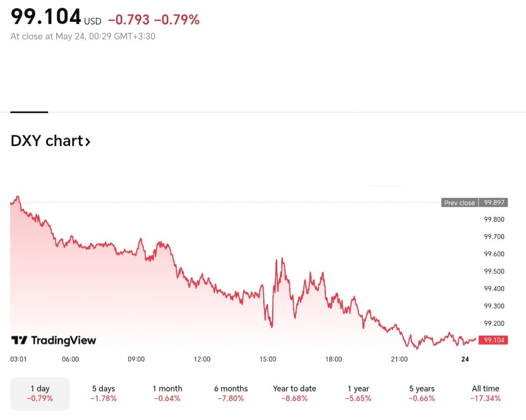Open the DXY chart link

(47, 141)
